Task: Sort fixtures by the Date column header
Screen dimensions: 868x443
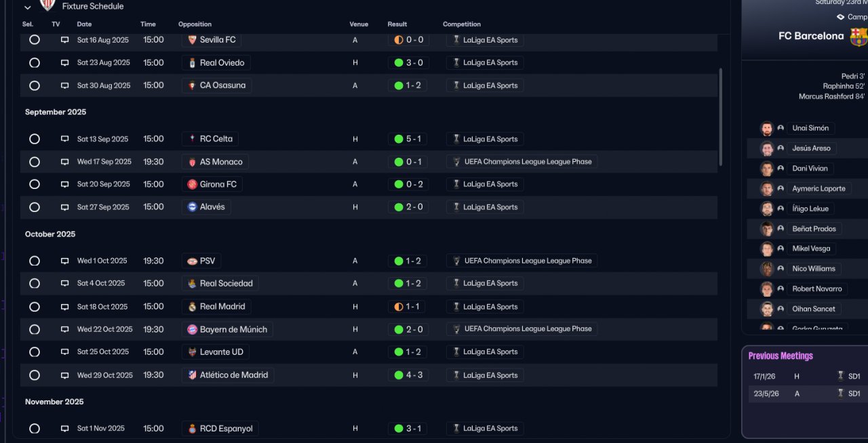Action: (x=84, y=24)
